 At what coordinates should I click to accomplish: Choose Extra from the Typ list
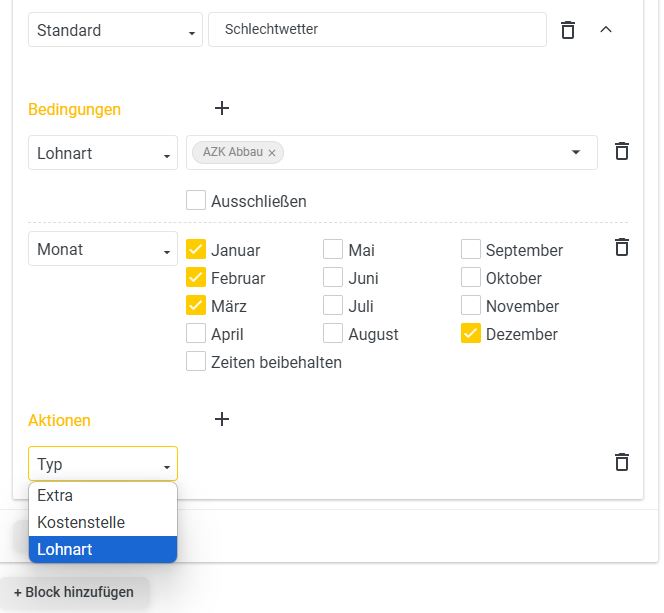(x=103, y=495)
